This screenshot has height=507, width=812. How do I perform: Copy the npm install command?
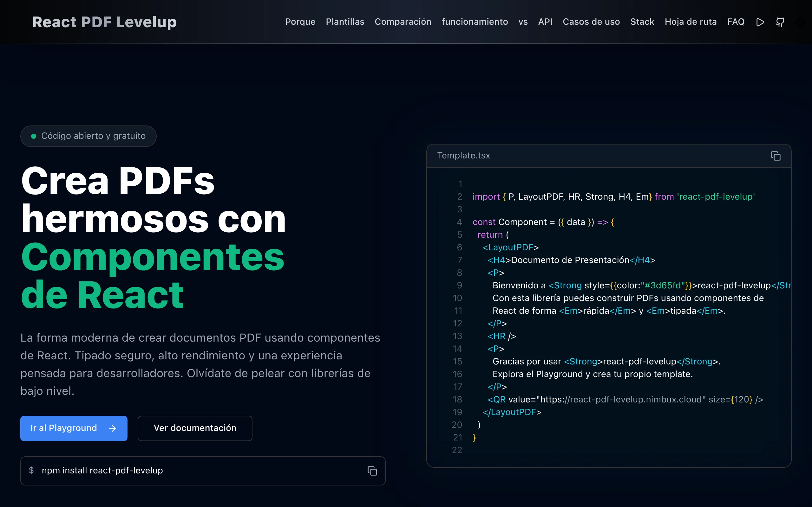click(x=372, y=471)
